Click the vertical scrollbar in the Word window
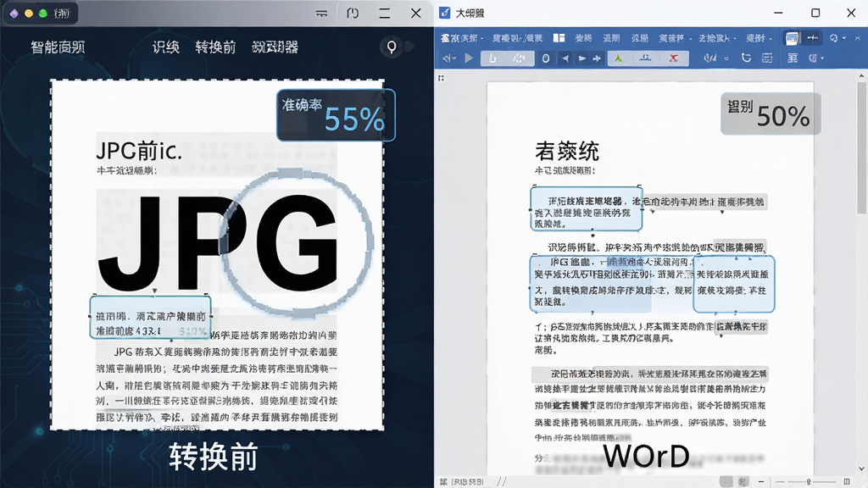The height and width of the screenshot is (488, 868). pos(861,147)
